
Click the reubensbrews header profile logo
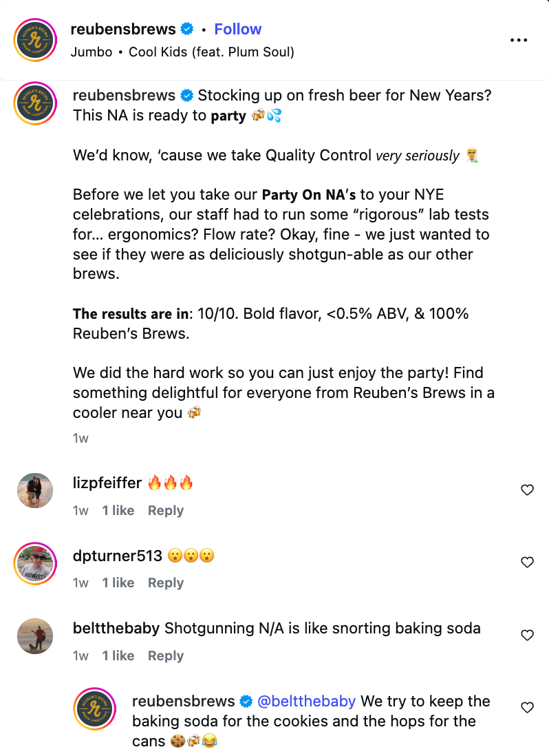coord(35,41)
